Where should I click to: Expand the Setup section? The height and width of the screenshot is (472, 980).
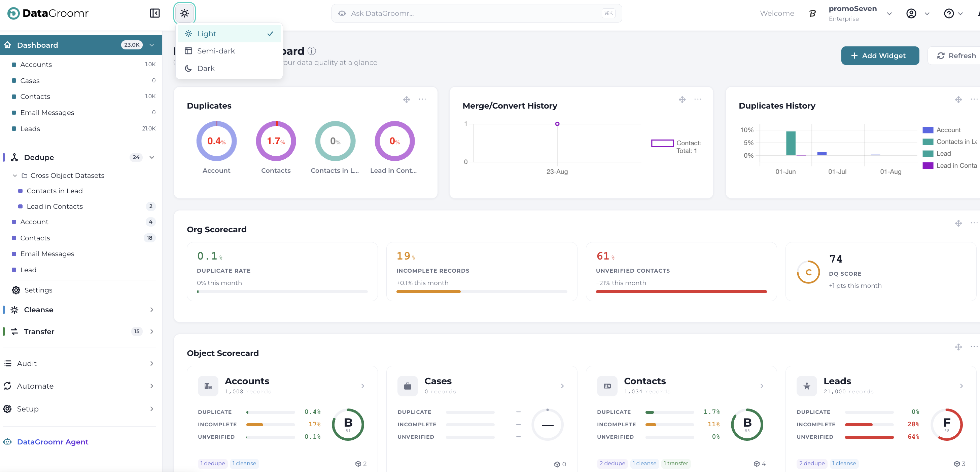152,408
